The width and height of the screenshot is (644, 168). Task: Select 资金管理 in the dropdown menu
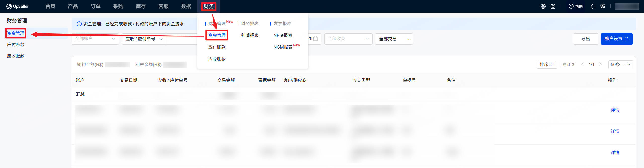(217, 35)
